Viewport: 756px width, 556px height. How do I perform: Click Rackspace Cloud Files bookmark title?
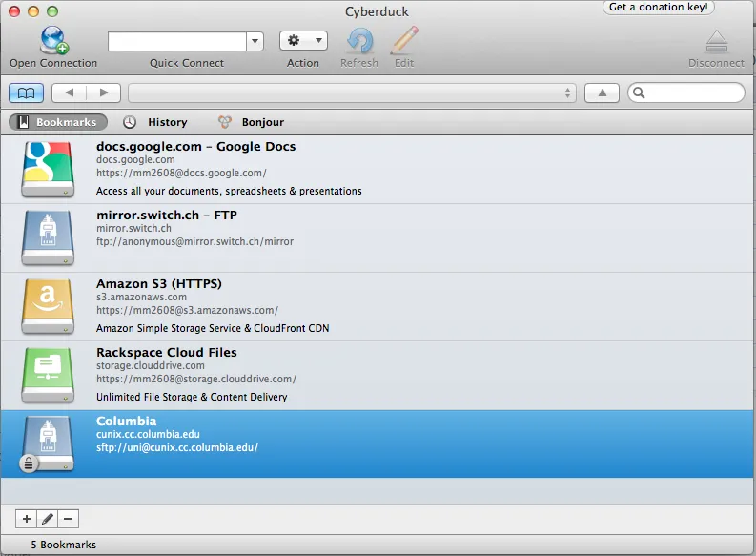pos(166,353)
